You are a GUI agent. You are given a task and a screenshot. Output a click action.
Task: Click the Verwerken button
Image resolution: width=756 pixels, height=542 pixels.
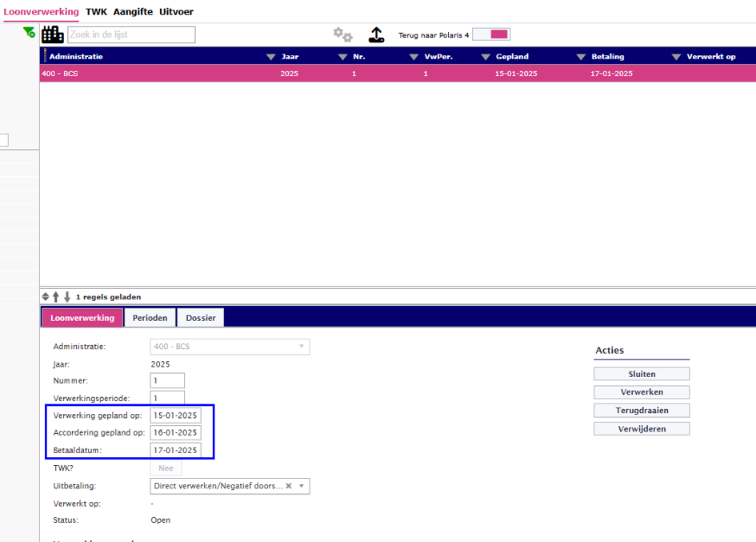(x=642, y=392)
